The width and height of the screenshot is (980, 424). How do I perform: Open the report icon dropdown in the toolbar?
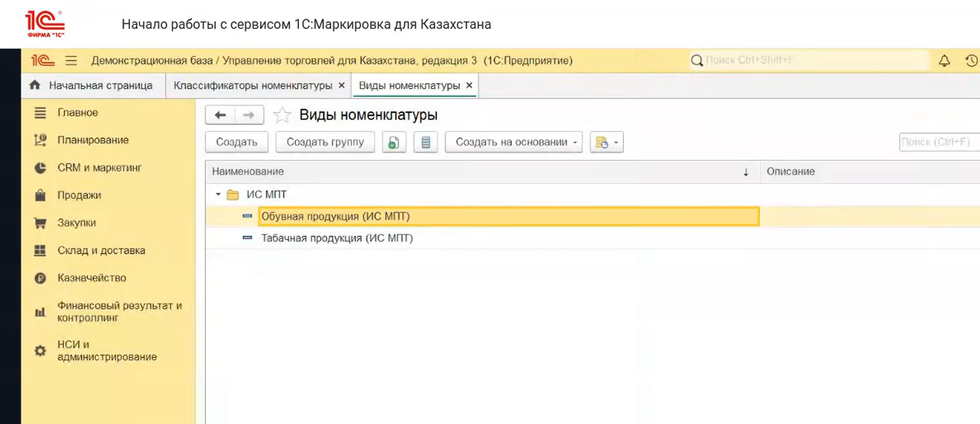pos(606,142)
